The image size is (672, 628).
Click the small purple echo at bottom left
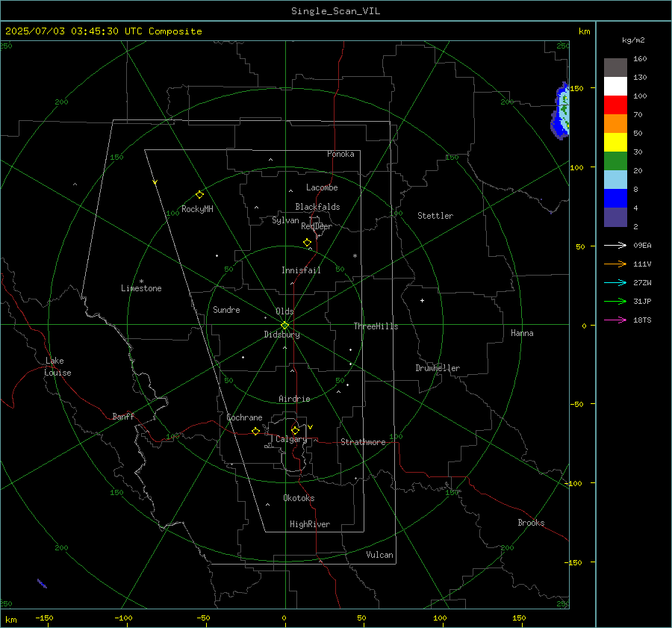point(42,583)
